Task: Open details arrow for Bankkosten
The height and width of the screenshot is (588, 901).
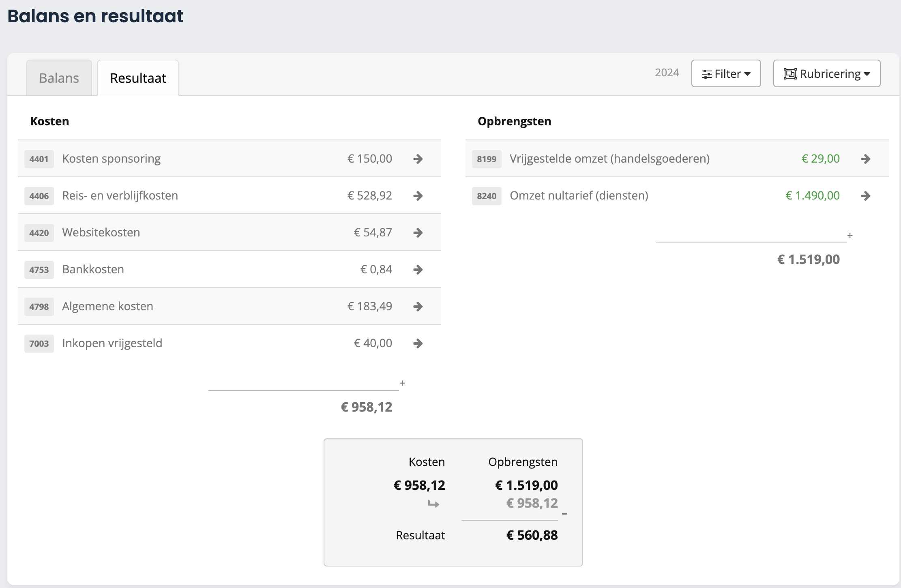Action: click(x=418, y=270)
